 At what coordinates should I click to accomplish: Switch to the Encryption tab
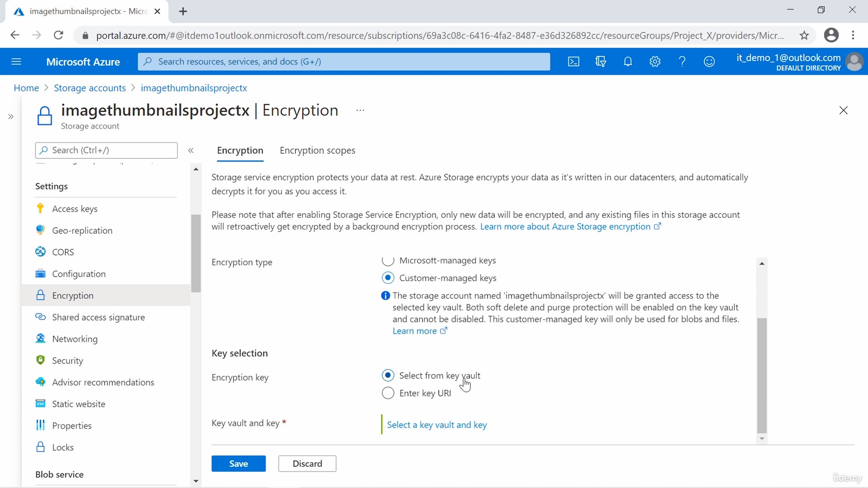point(240,150)
